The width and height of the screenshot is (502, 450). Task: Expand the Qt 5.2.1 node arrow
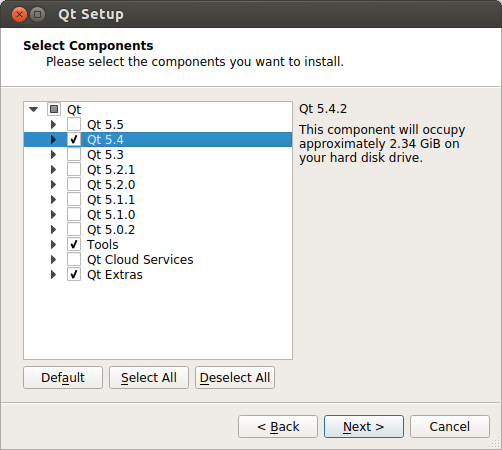[x=53, y=169]
